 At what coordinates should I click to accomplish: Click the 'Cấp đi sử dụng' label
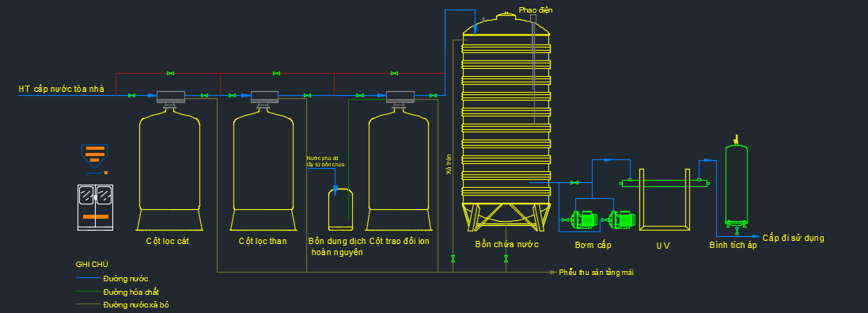coord(793,239)
